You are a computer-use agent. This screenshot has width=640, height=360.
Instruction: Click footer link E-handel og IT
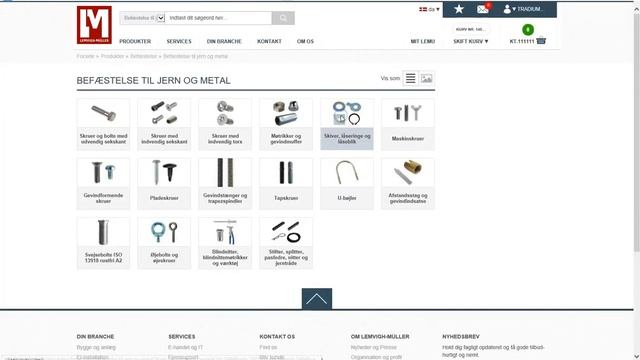(185, 347)
